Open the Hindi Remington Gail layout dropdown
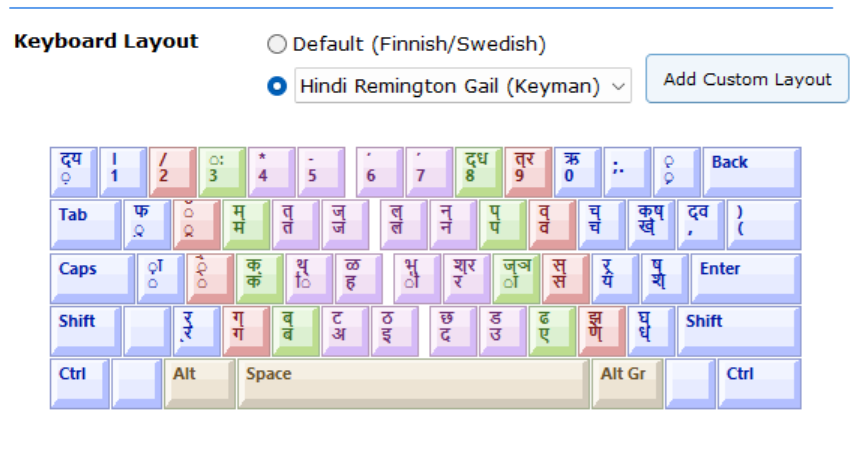 [463, 86]
